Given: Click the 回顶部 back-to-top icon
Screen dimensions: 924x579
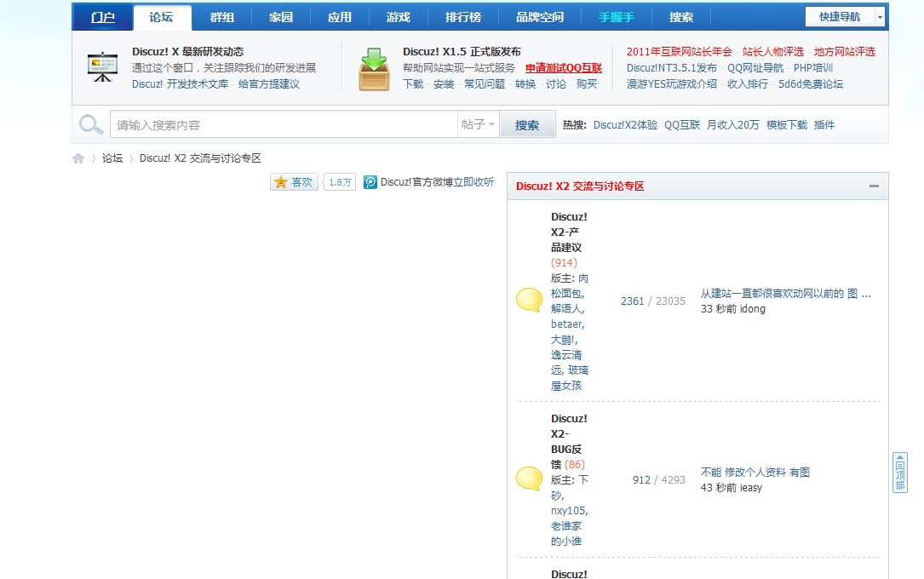Looking at the screenshot, I should coord(900,473).
